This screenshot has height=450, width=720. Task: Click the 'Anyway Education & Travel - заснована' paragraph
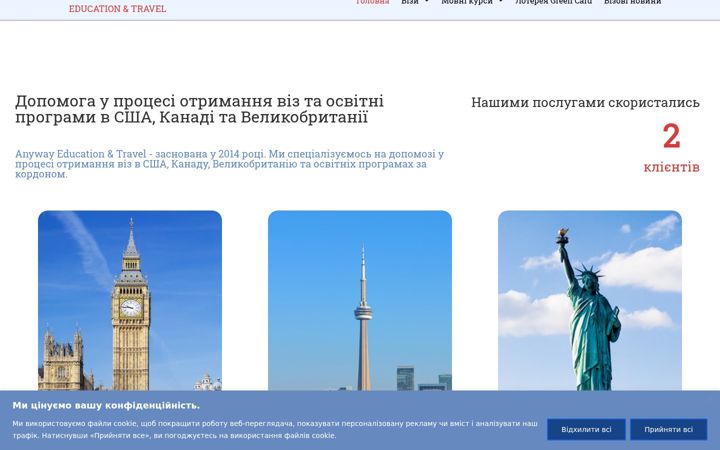230,164
